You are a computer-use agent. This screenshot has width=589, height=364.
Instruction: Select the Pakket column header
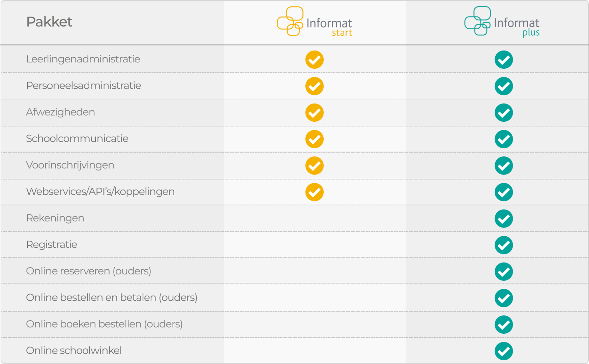[x=49, y=22]
